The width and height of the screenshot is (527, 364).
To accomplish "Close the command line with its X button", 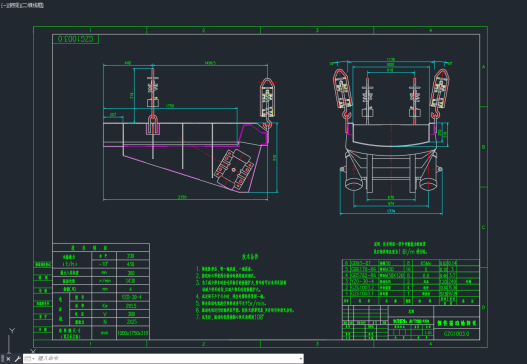I will coord(8,359).
